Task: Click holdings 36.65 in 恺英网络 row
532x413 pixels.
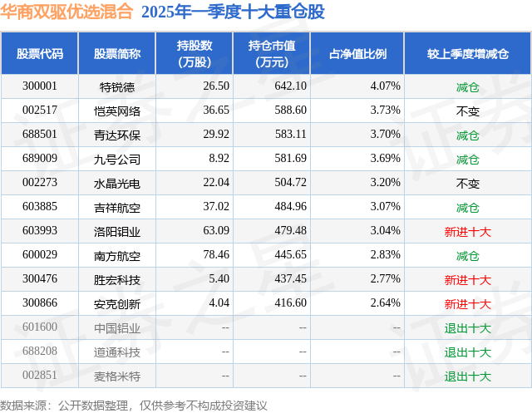Action: click(x=216, y=111)
